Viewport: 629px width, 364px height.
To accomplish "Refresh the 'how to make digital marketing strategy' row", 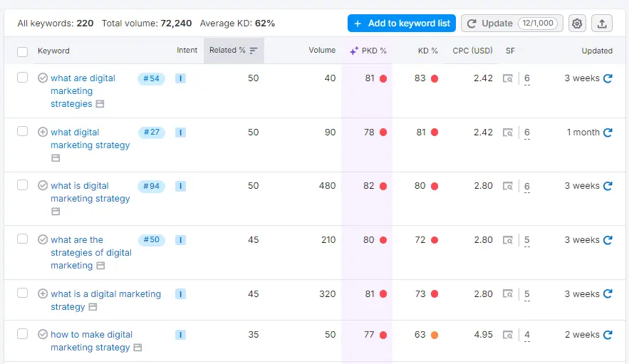I will pos(608,335).
